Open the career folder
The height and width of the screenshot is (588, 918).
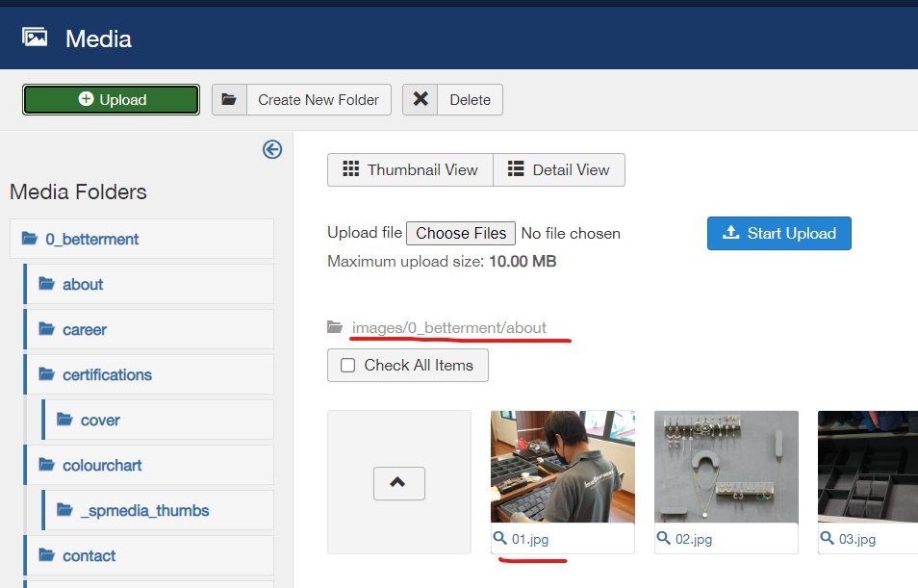149,330
